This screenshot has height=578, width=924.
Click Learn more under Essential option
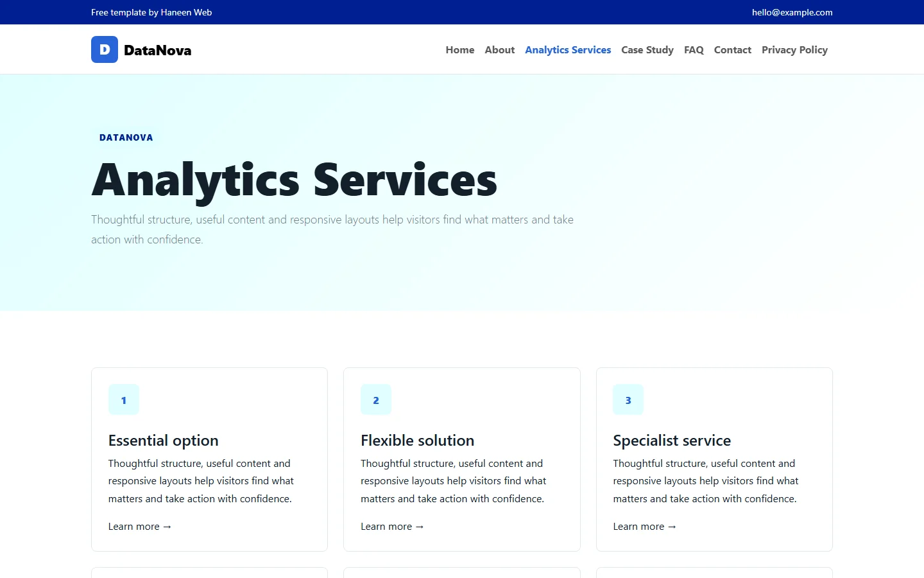coord(140,527)
